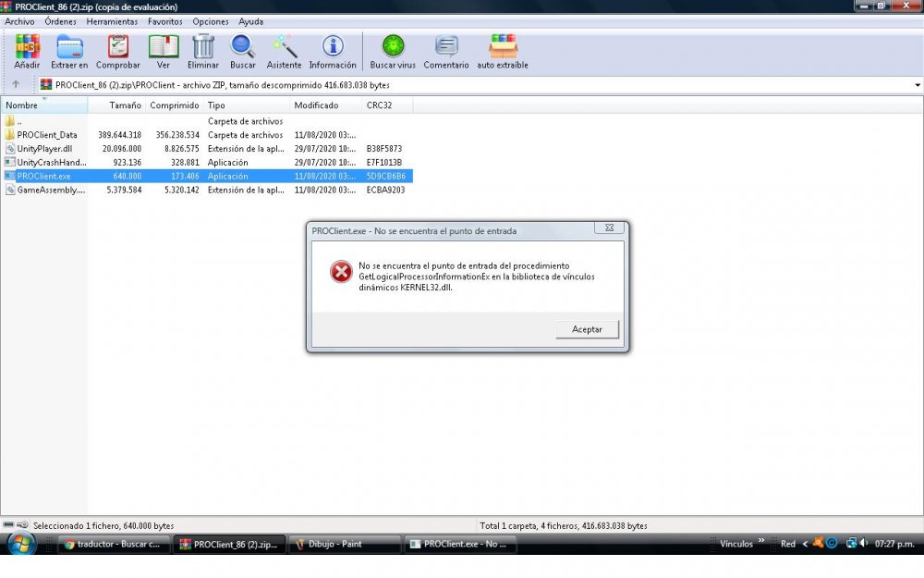The image size is (924, 578).
Task: Click the GameAssembly file icon
Action: [x=10, y=190]
